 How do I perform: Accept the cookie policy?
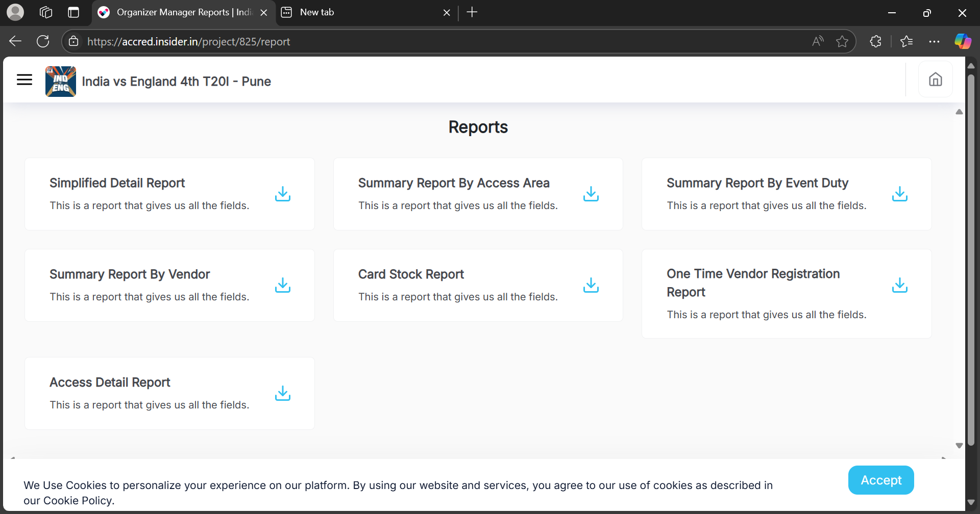[880, 480]
